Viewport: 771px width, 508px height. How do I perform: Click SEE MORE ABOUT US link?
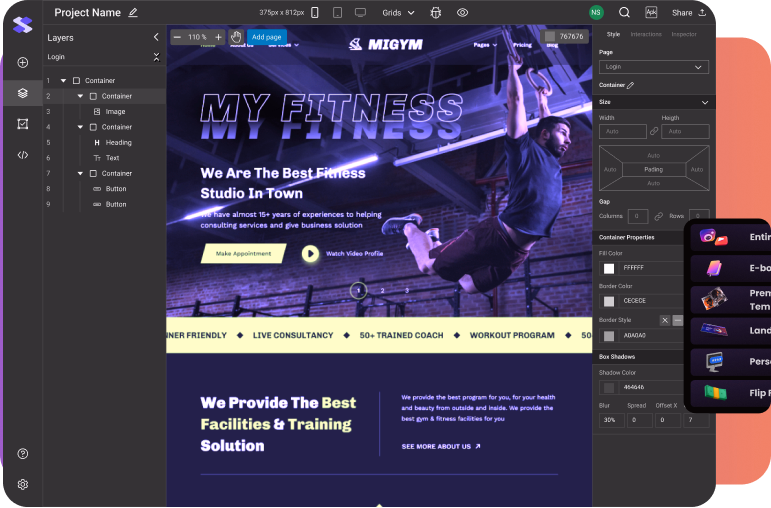pos(441,447)
